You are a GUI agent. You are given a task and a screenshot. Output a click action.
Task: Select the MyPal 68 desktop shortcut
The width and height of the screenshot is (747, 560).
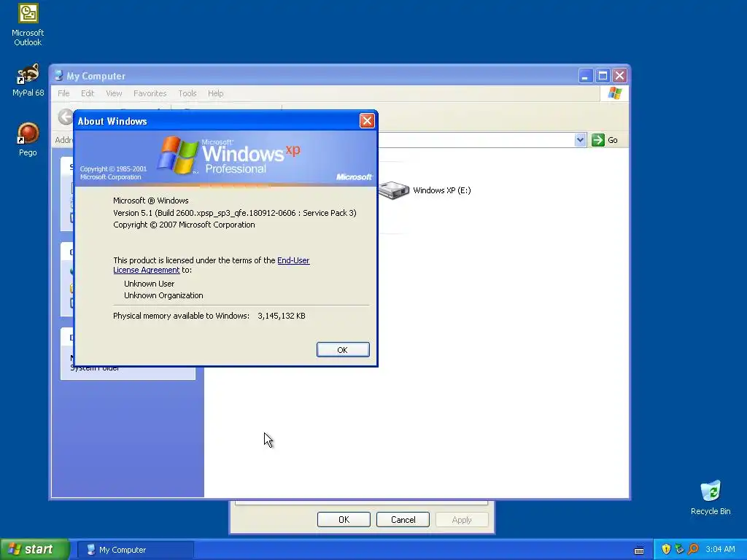[x=28, y=80]
